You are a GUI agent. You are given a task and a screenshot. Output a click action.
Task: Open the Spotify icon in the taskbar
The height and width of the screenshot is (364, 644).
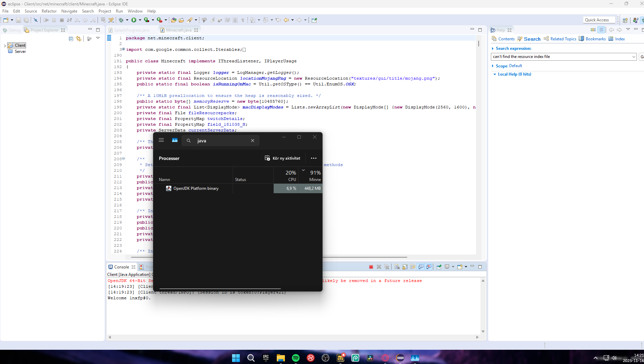point(295,358)
